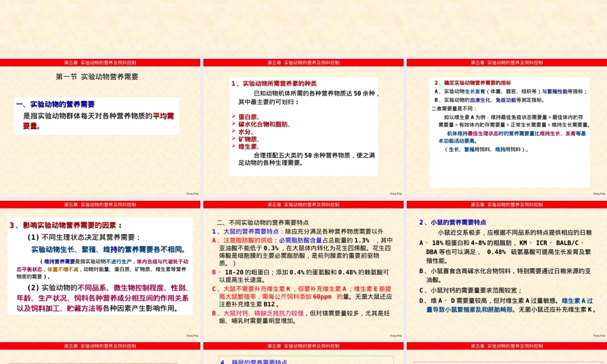Select the slide 二、不同实验动物的营养需要特点
The height and width of the screenshot is (364, 607).
pyautogui.click(x=303, y=270)
